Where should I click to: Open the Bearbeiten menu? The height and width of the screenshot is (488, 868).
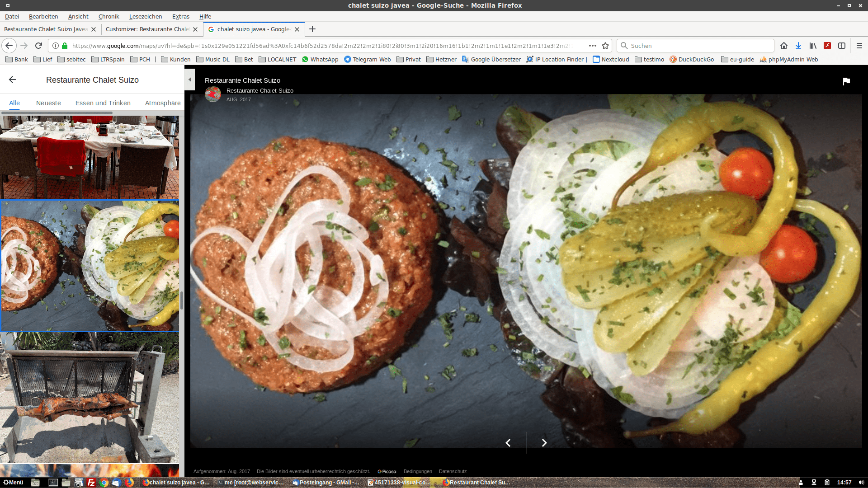[43, 16]
